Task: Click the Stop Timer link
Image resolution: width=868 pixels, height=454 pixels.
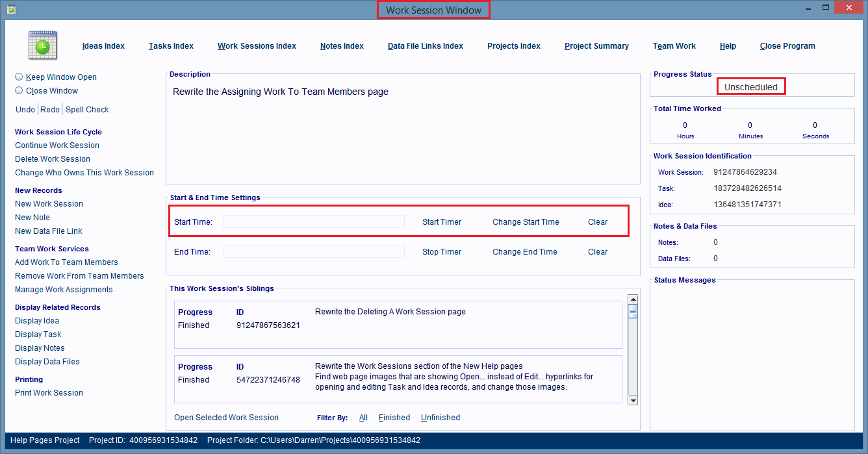Action: [442, 252]
